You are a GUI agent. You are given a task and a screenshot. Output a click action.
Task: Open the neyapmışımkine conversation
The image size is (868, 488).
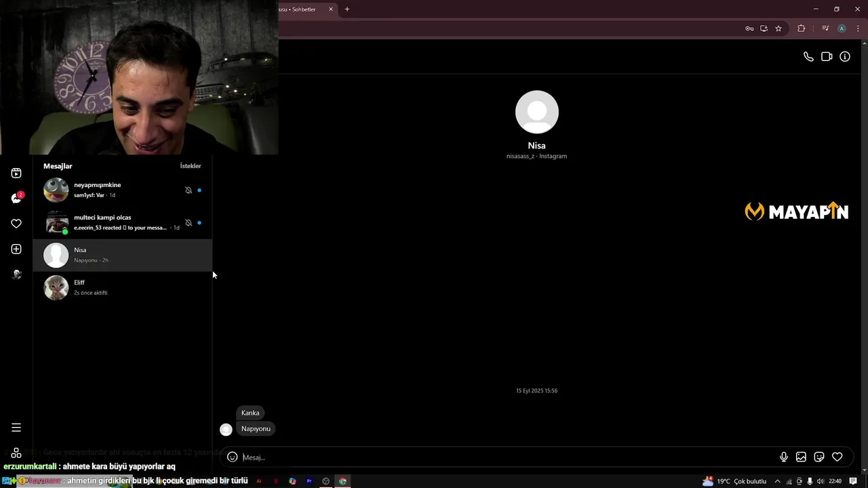click(x=122, y=190)
